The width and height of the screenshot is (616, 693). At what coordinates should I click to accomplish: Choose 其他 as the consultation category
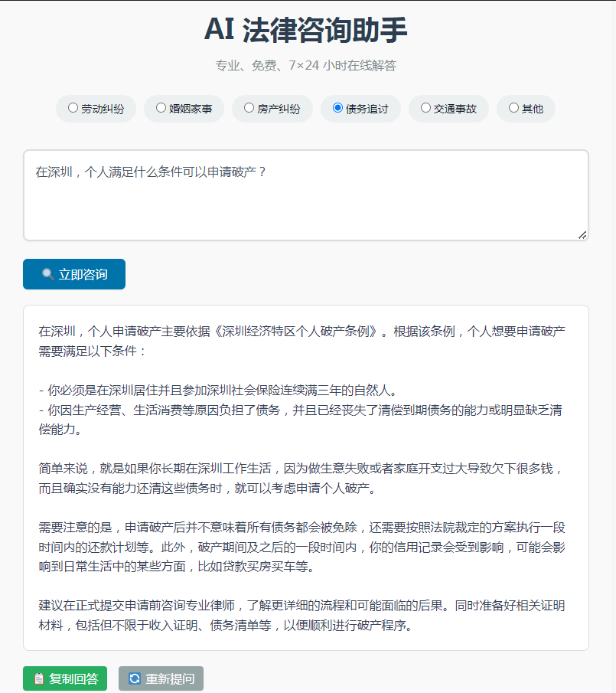[514, 108]
